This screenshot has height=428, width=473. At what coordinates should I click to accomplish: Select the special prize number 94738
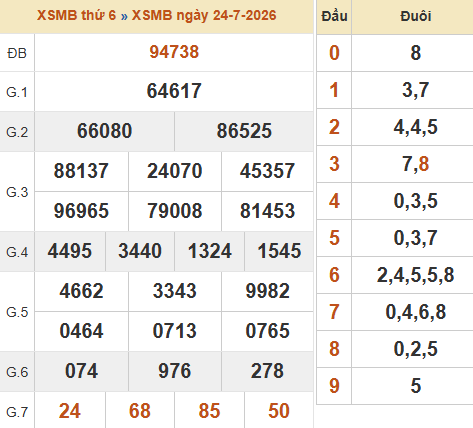(174, 52)
